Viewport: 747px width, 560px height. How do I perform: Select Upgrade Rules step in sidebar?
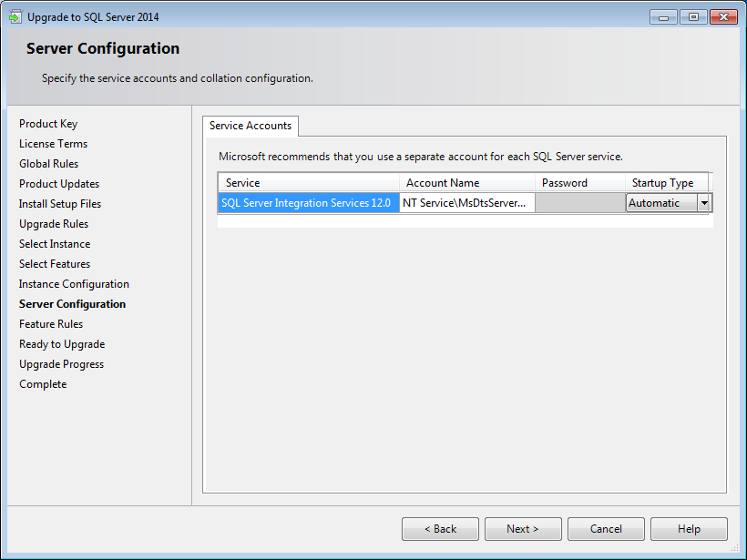(54, 224)
